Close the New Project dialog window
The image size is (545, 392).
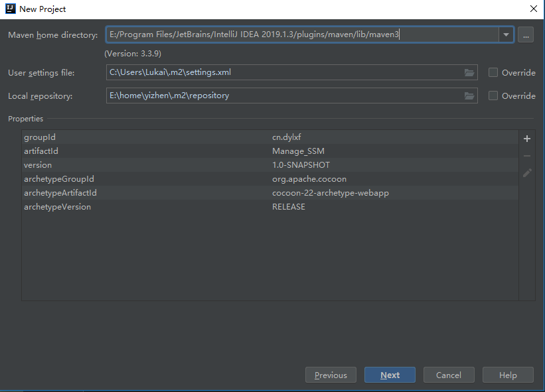point(534,9)
